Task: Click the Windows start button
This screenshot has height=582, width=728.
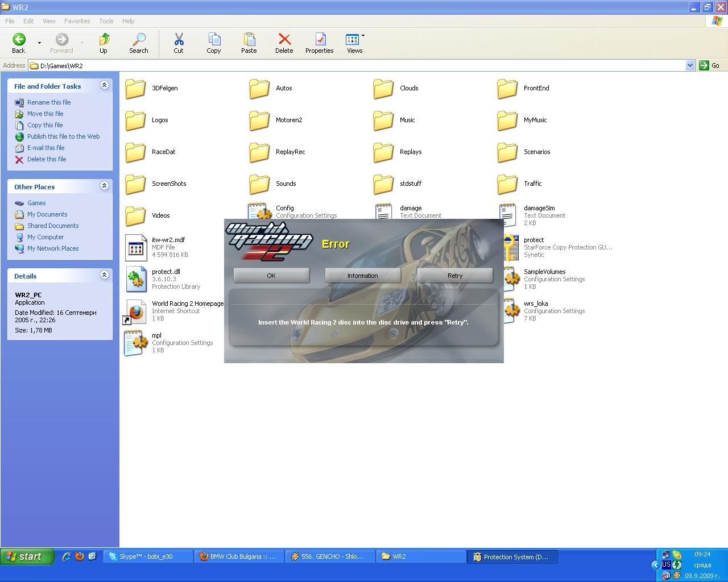Action: (x=26, y=556)
